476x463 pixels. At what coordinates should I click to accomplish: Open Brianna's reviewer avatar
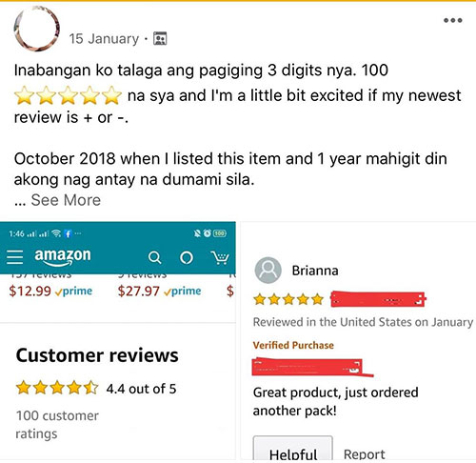(x=268, y=271)
